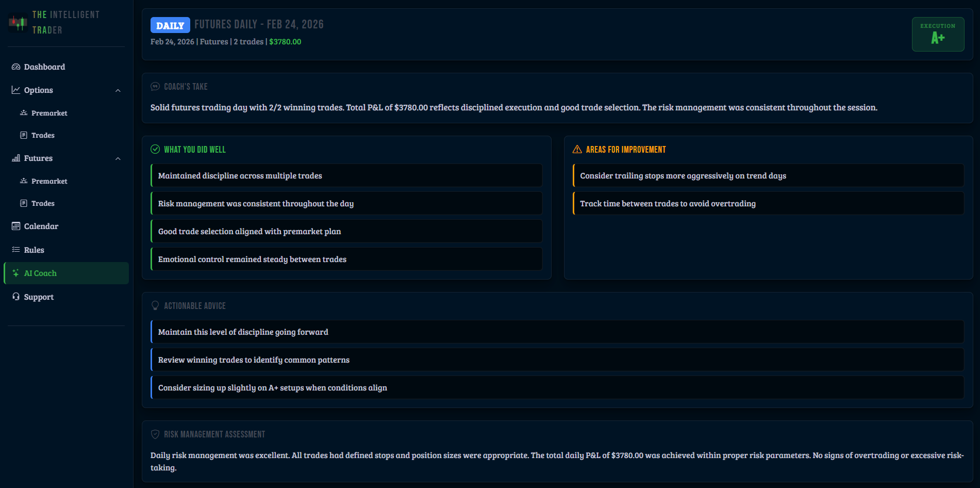Click the DAILY badge
980x488 pixels.
[x=170, y=24]
